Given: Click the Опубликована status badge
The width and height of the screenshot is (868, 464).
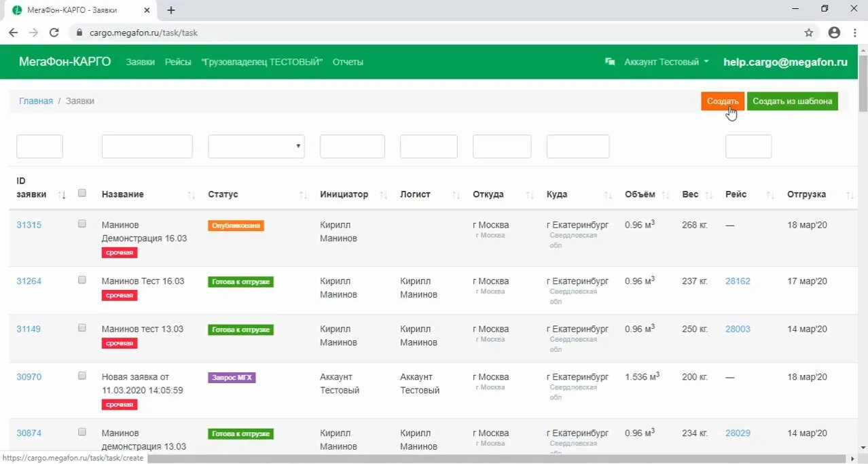Looking at the screenshot, I should (x=236, y=226).
